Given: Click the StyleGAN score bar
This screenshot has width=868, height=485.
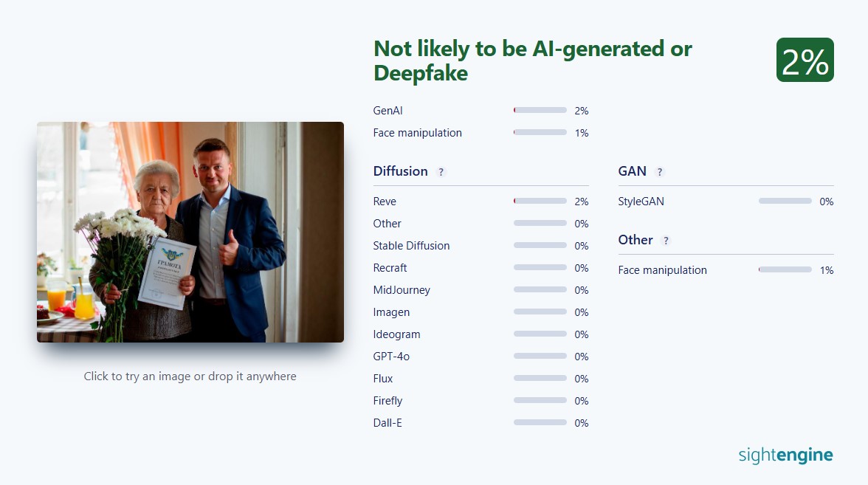Looking at the screenshot, I should [785, 202].
